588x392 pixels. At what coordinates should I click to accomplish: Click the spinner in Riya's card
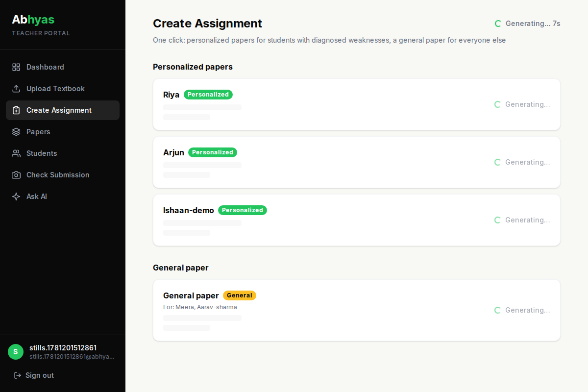pos(497,104)
